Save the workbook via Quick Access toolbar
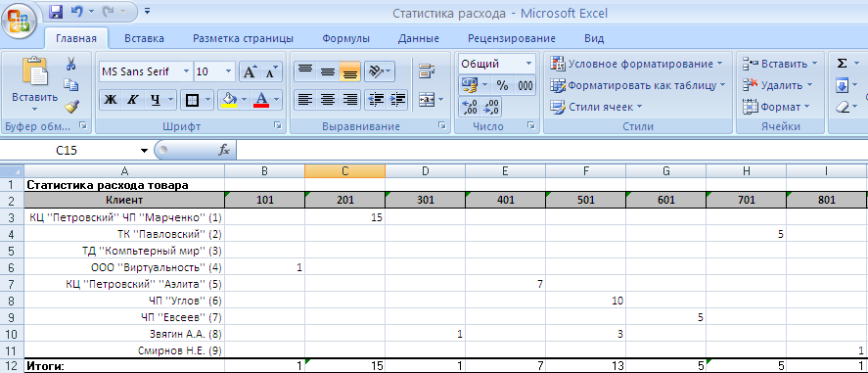The width and height of the screenshot is (868, 373). pyautogui.click(x=56, y=11)
